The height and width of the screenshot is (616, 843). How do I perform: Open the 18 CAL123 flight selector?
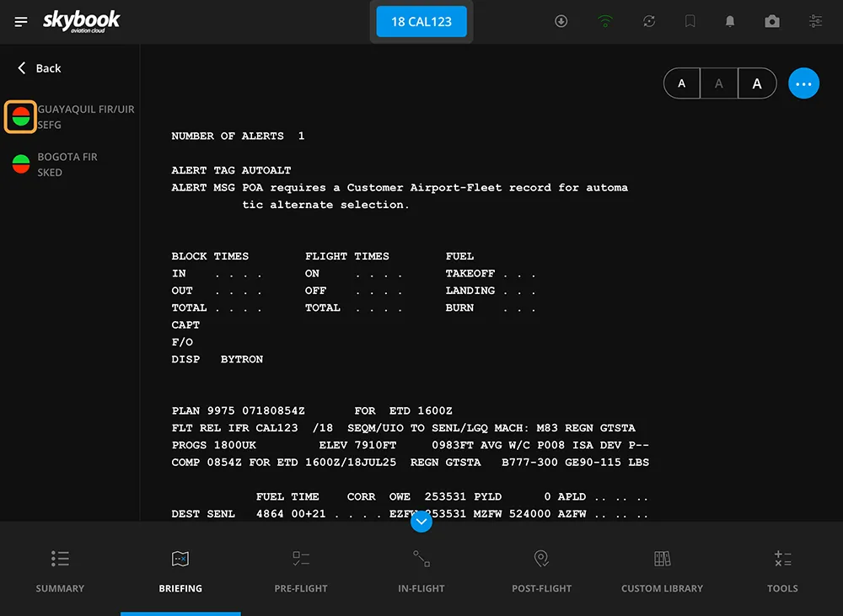[x=421, y=22]
